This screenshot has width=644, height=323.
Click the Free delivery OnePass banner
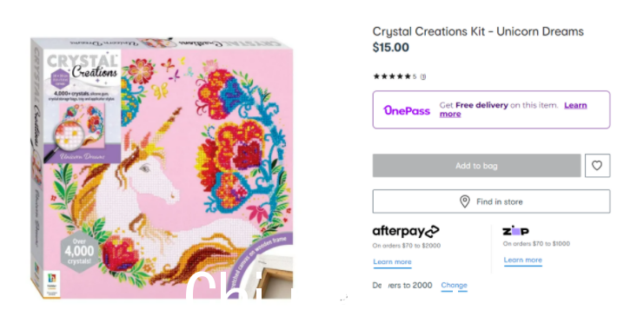tap(491, 109)
